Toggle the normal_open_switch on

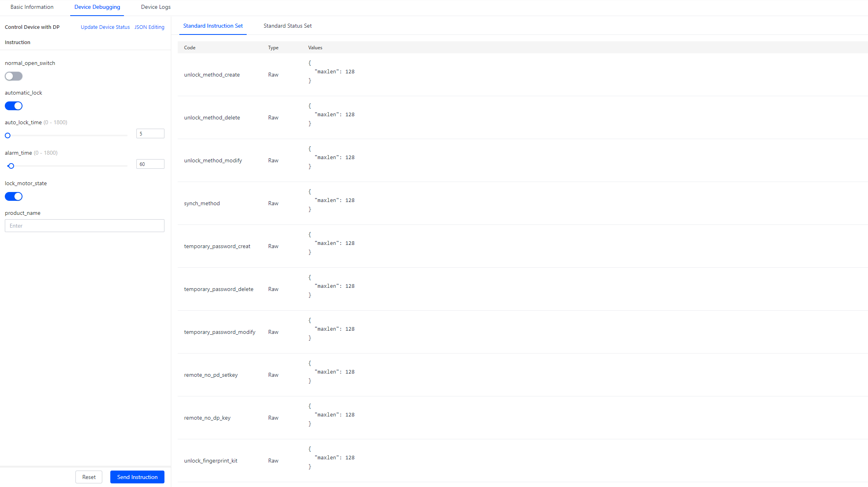(x=14, y=76)
